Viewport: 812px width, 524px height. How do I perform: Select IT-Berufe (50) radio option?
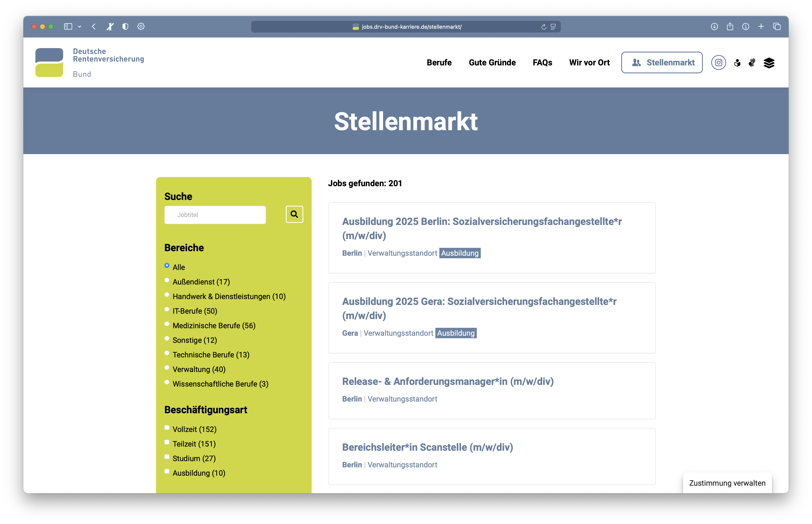[x=167, y=309]
